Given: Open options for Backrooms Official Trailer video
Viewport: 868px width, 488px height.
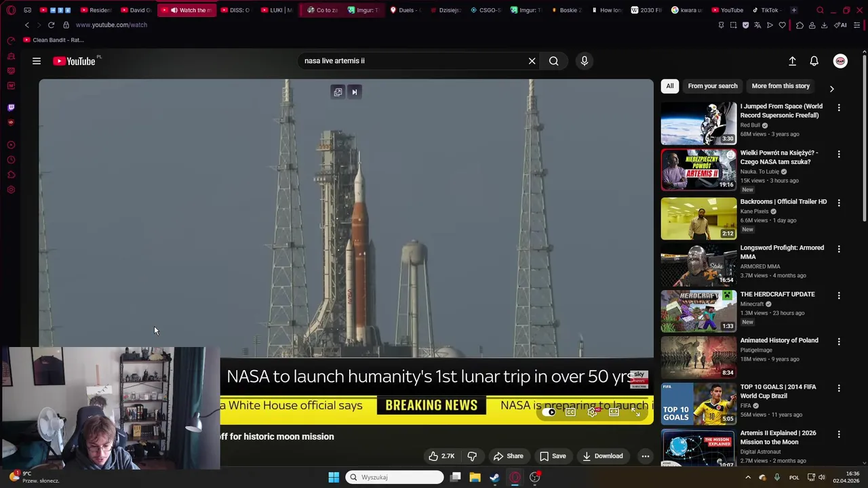Looking at the screenshot, I should pyautogui.click(x=839, y=203).
